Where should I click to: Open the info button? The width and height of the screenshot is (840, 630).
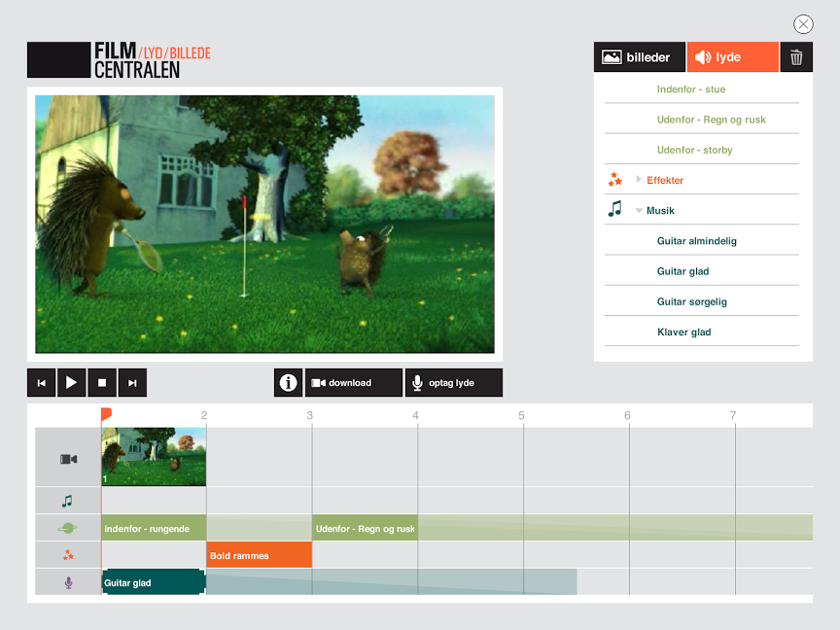click(x=288, y=382)
